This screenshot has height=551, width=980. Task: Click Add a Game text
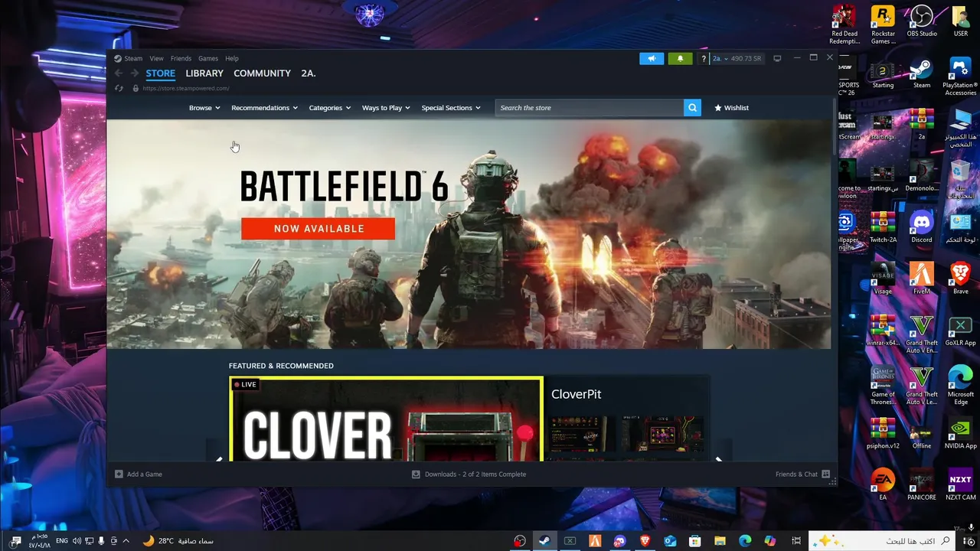tap(145, 474)
